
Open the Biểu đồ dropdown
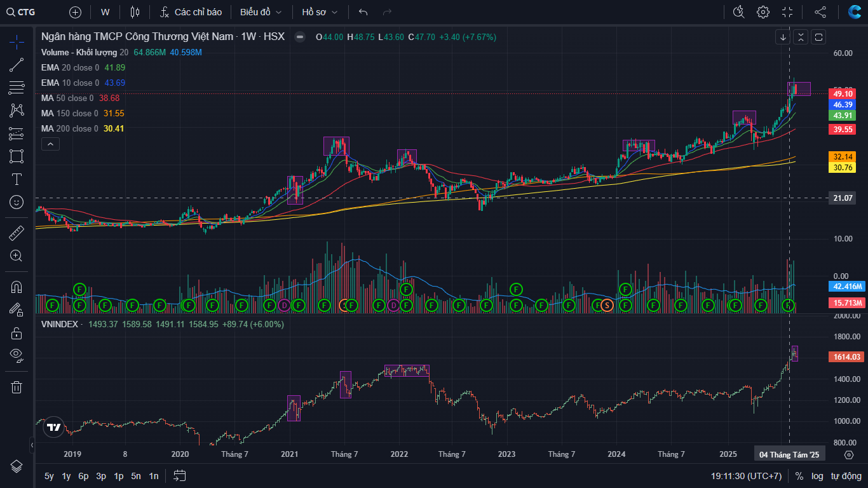261,12
